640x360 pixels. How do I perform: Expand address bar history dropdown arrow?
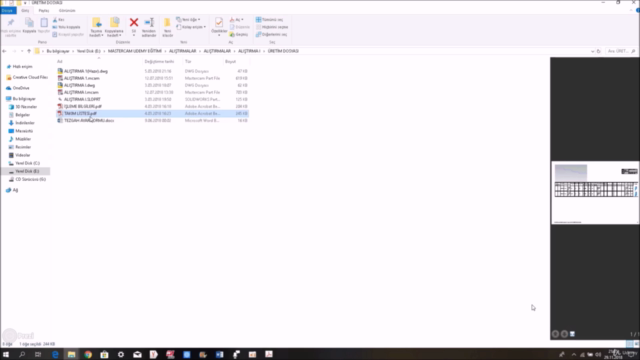tap(592, 51)
